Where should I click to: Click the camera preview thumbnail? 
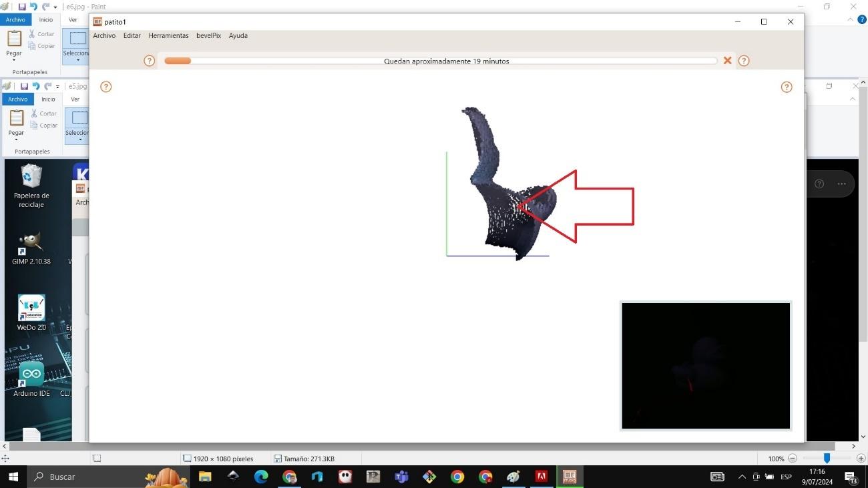(706, 366)
